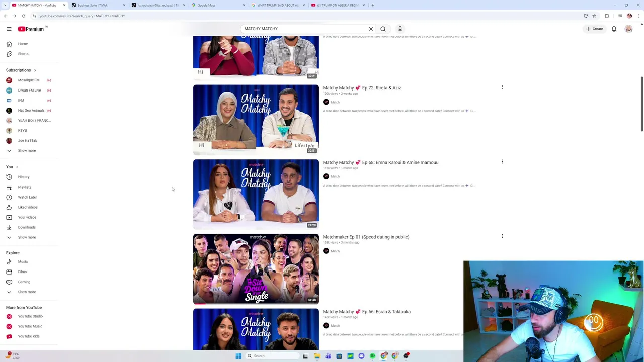This screenshot has width=644, height=362.
Task: Open Discord from the taskbar
Action: tap(361, 356)
